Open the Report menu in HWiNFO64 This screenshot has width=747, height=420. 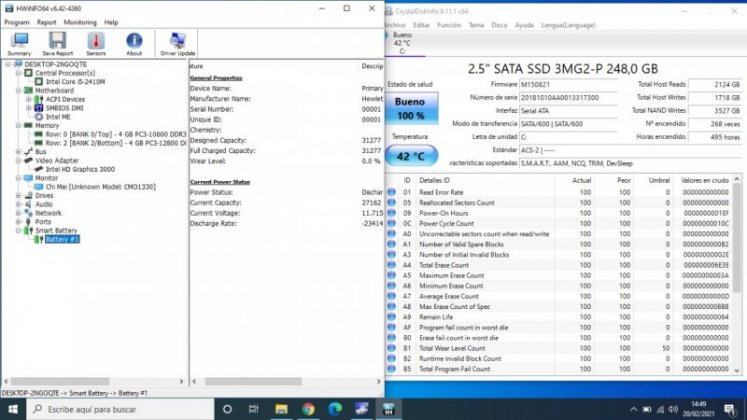[x=46, y=22]
